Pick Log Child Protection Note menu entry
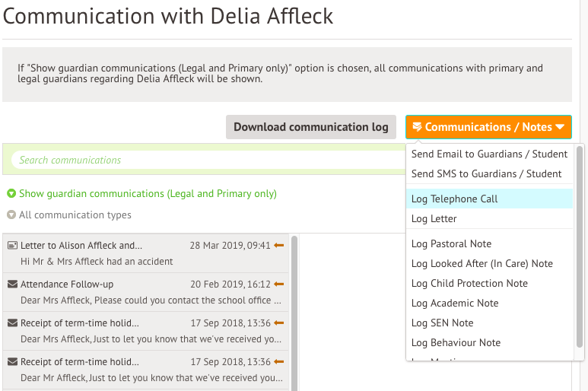Viewport: 588px width, 391px height. [469, 283]
